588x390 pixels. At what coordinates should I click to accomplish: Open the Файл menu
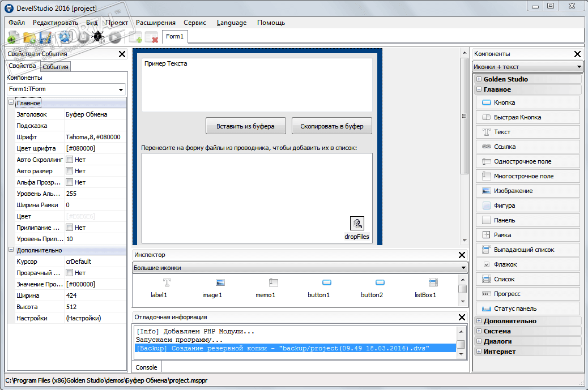pos(16,23)
